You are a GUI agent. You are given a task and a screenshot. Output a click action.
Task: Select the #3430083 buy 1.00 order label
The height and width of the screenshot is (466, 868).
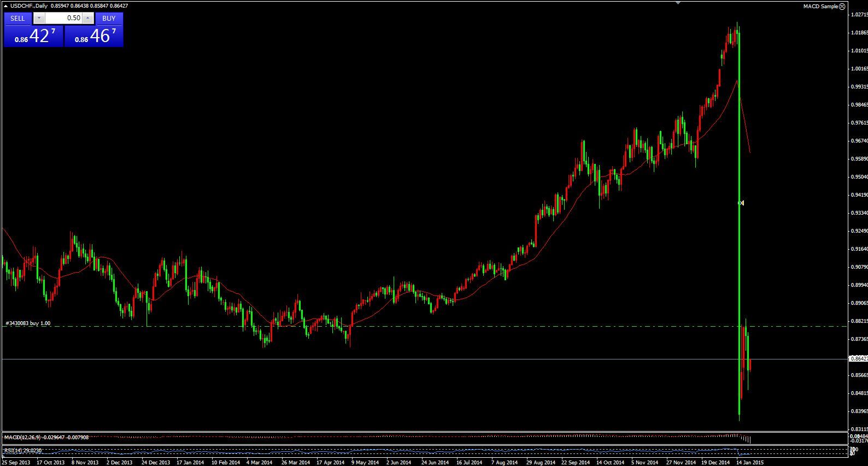[x=28, y=323]
